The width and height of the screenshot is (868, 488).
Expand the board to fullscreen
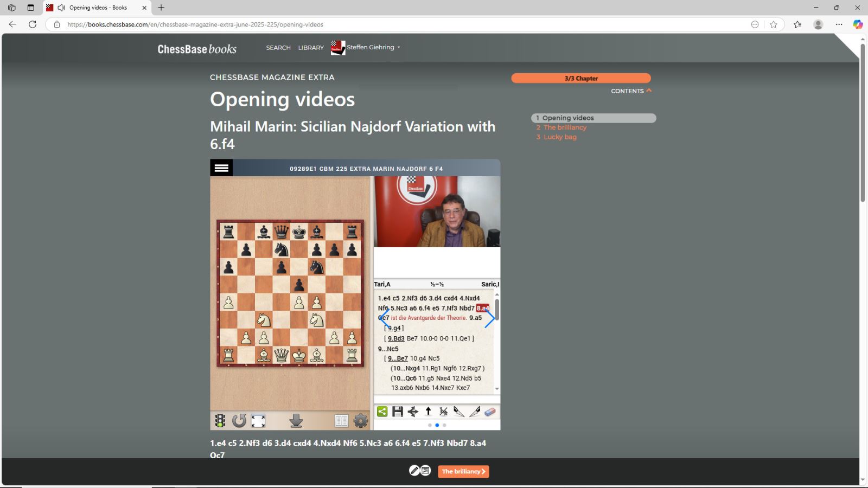pos(258,420)
